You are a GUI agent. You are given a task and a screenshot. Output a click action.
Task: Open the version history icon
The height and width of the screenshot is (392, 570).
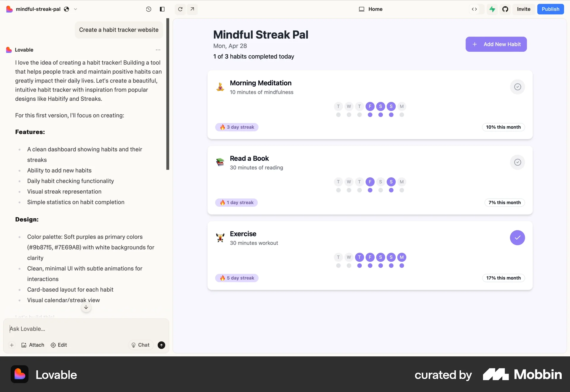click(149, 9)
